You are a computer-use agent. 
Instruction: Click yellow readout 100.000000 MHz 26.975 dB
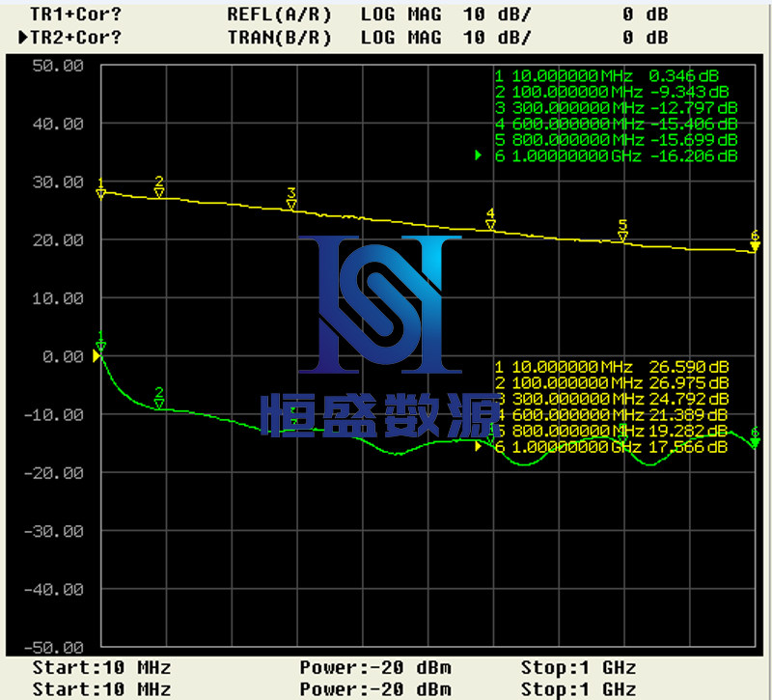pyautogui.click(x=612, y=382)
